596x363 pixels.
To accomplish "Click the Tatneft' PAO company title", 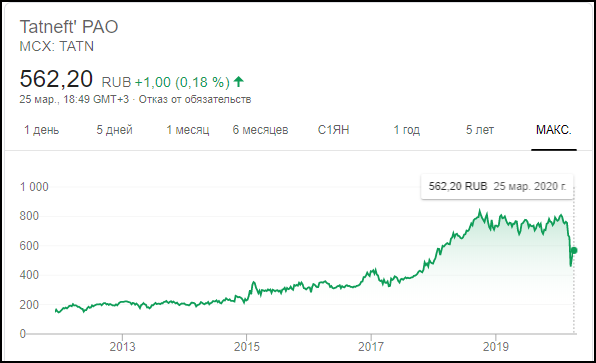I will 69,27.
